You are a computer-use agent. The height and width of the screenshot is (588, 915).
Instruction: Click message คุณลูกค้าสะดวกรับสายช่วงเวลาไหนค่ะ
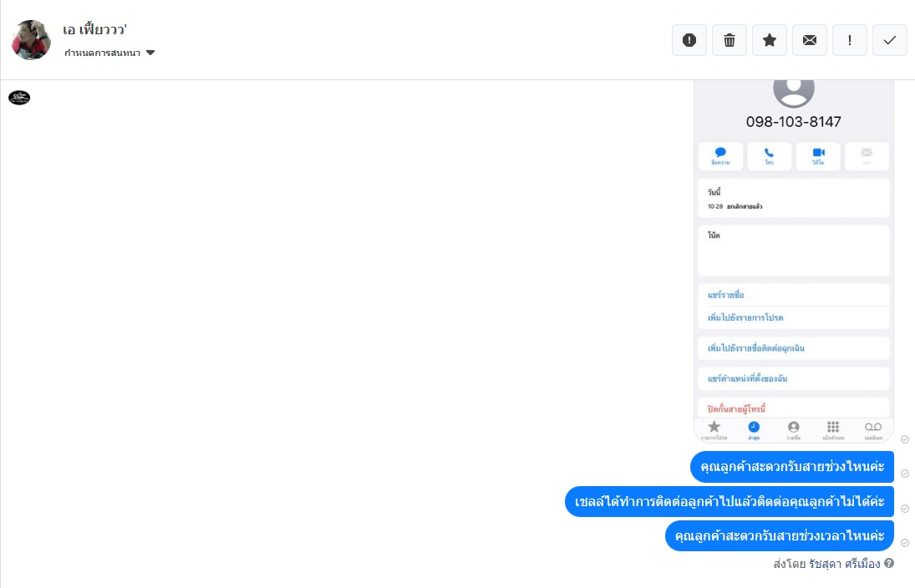(780, 535)
